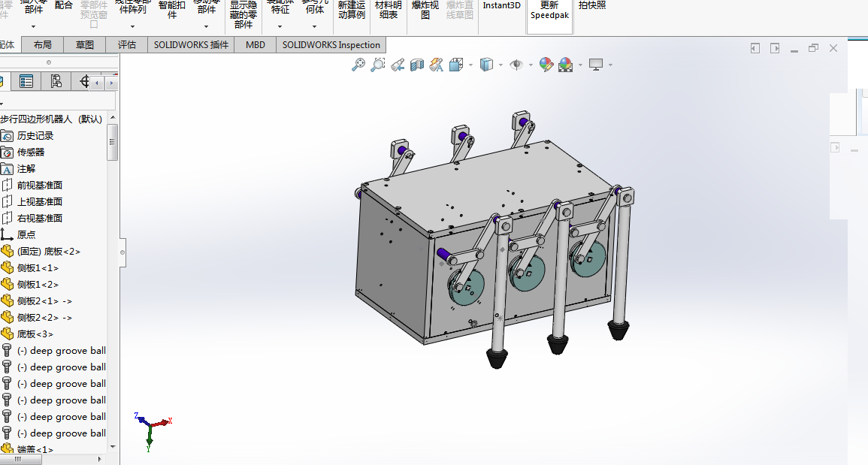Select 前视基准面 in the feature tree
The height and width of the screenshot is (465, 868).
[x=39, y=185]
